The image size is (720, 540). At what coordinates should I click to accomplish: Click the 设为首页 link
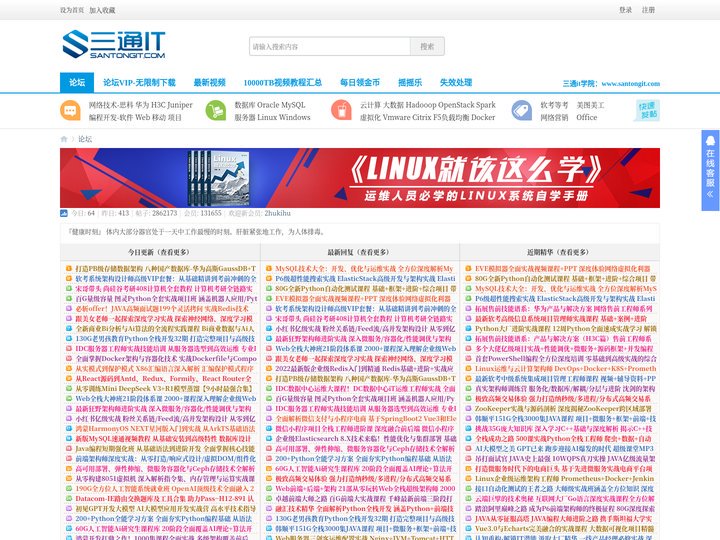tap(72, 10)
